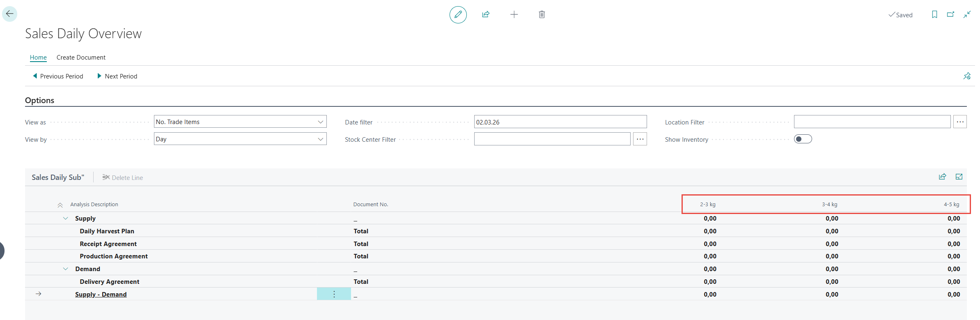Select the Home tab
This screenshot has width=980, height=320.
pyautogui.click(x=38, y=58)
